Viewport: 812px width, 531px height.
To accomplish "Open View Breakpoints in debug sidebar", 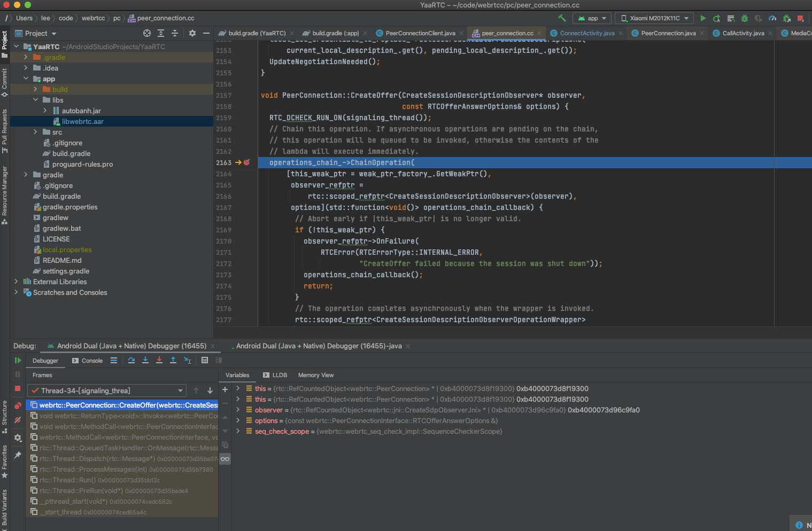I will coord(18,406).
